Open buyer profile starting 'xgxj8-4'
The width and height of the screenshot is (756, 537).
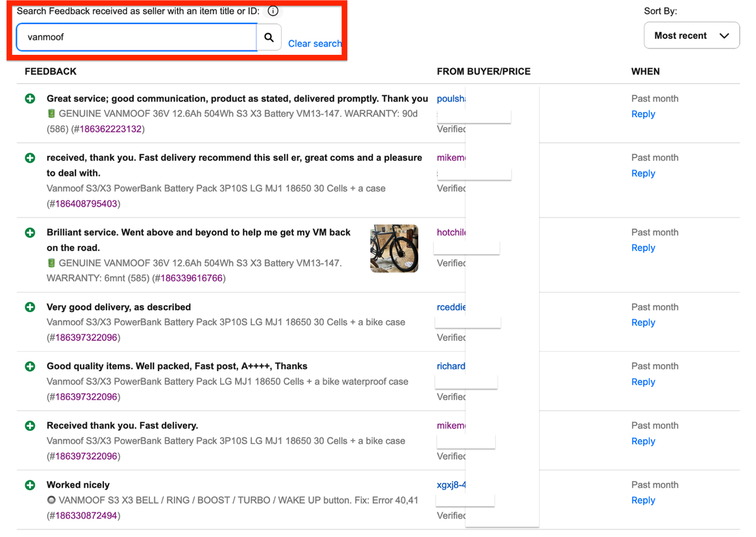[x=451, y=485]
